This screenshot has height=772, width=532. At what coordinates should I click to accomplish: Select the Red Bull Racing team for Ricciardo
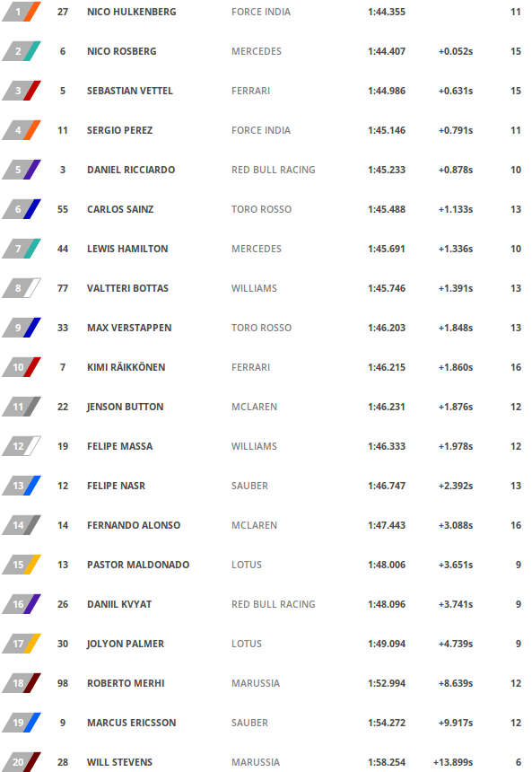[x=273, y=170]
